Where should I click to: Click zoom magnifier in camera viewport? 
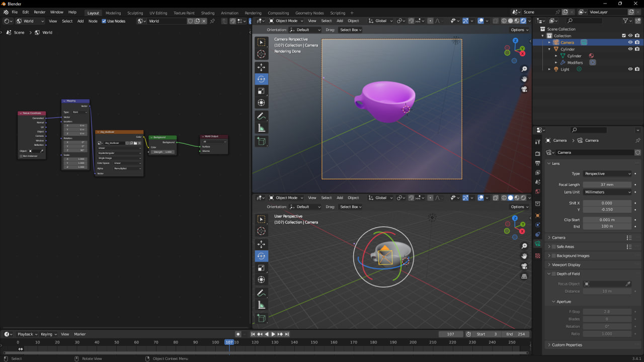pyautogui.click(x=524, y=69)
